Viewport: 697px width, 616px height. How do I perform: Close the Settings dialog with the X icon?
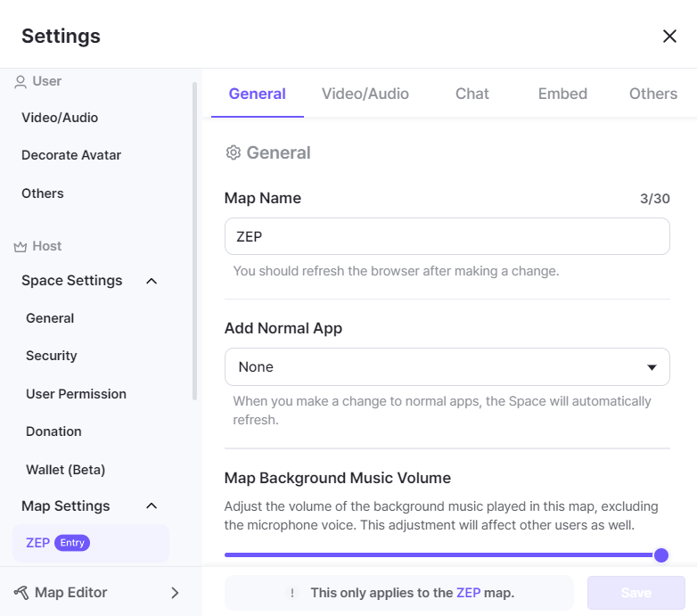pos(669,36)
